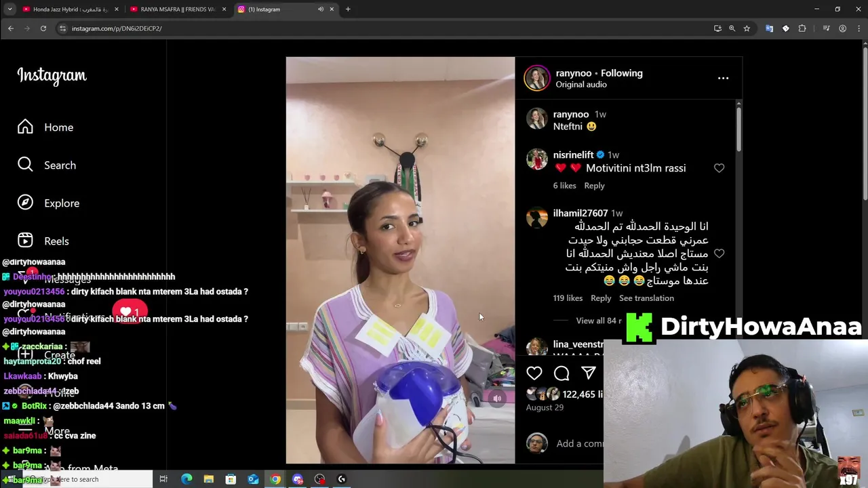Close the RANYA MSAFRA tab

tap(224, 9)
